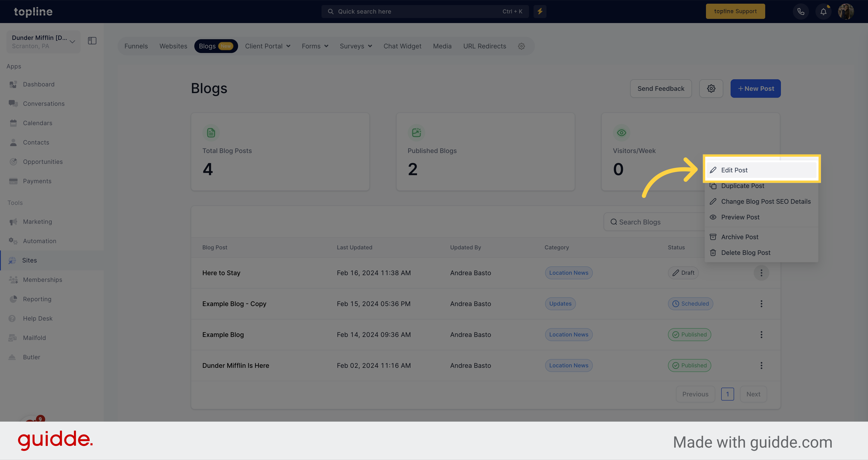Screen dimensions: 868x460
Task: Click Location News tag on Here to Stay
Action: pos(568,273)
